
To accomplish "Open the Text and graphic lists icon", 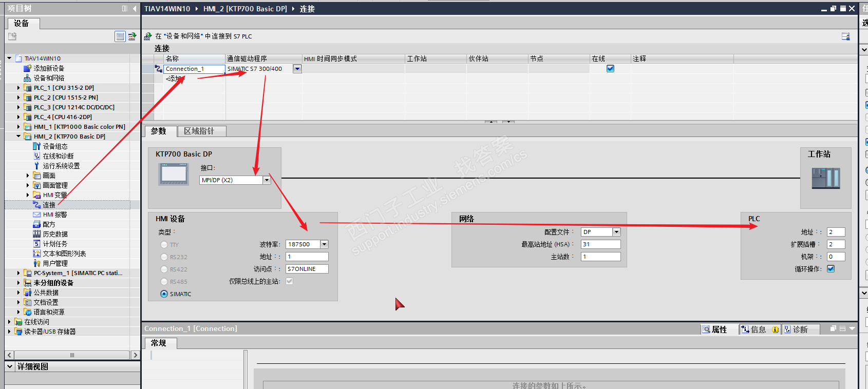I will click(37, 254).
